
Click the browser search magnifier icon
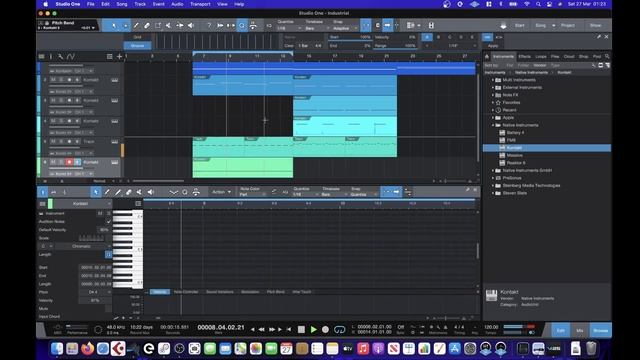pos(607,56)
